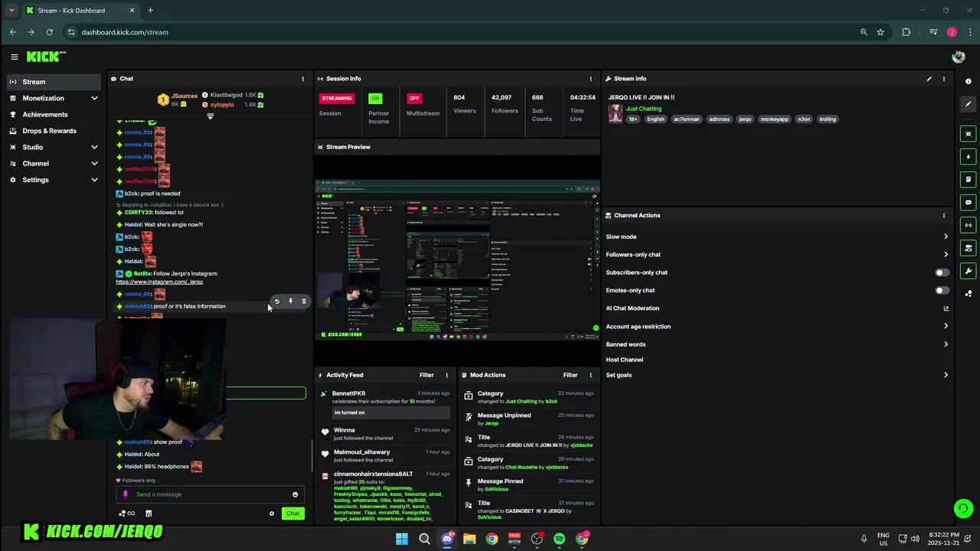Click the Stream Preview video thumbnail
980x551 pixels.
pos(457,260)
